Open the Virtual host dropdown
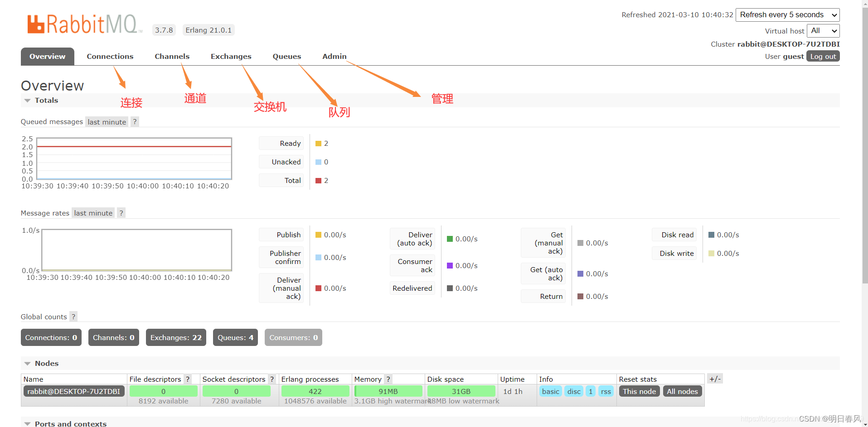 point(823,31)
